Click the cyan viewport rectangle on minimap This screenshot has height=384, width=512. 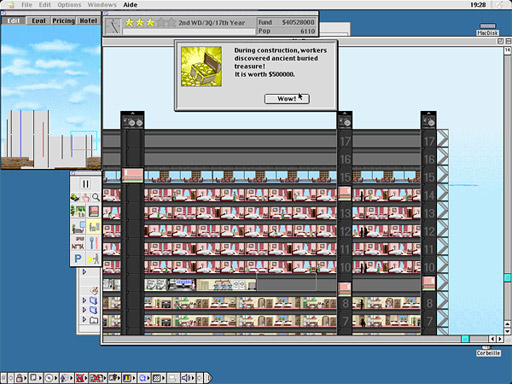(84, 140)
